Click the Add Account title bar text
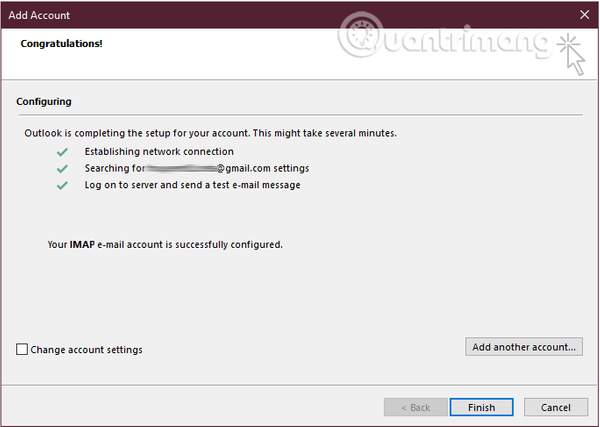This screenshot has height=427, width=600. [x=39, y=15]
